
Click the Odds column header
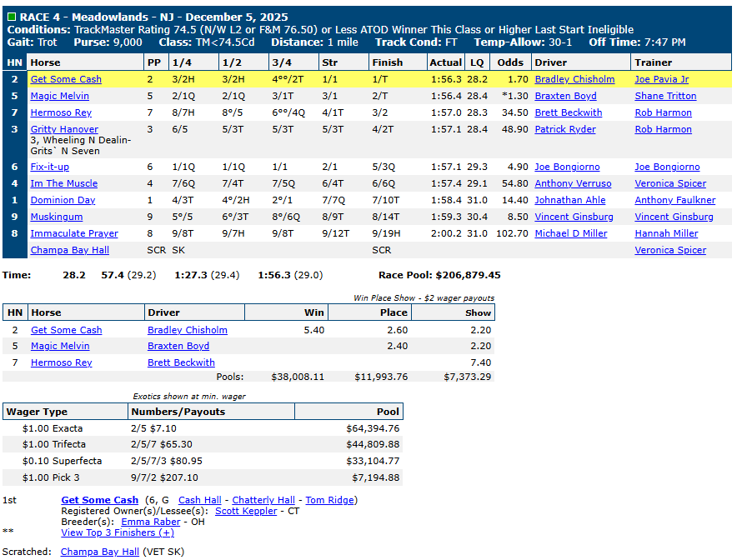coord(510,62)
